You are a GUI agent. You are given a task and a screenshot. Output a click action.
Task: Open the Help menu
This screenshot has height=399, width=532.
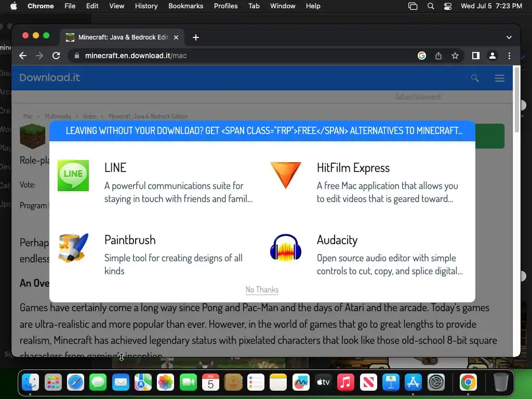[313, 6]
